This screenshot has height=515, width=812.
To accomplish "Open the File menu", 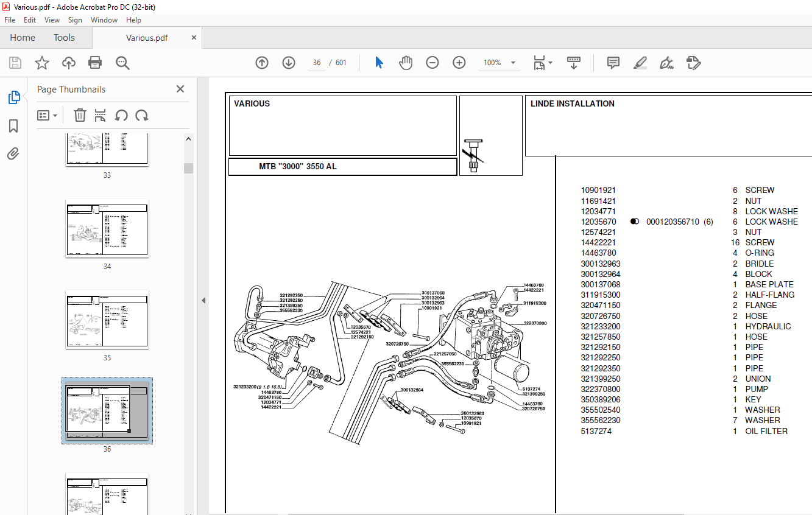I will 10,20.
